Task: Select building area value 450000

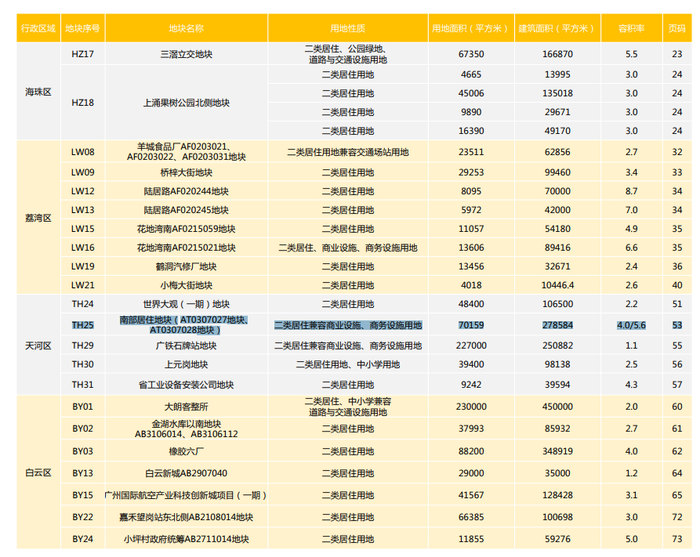Action: coord(557,407)
